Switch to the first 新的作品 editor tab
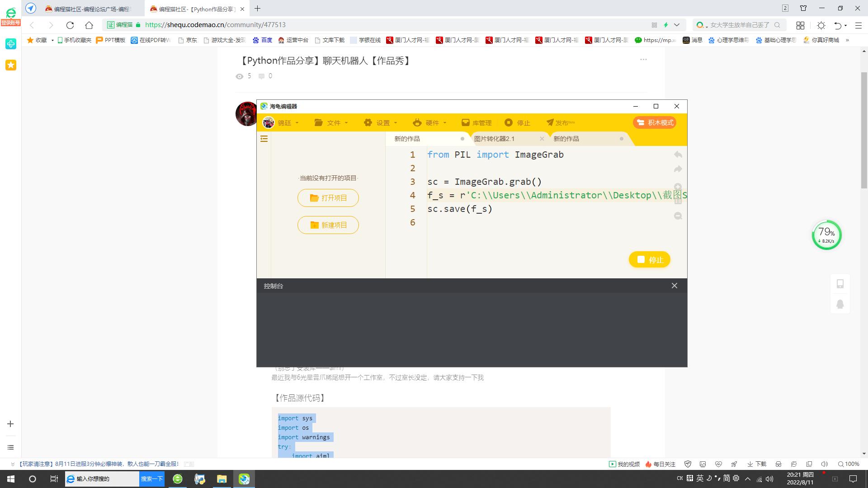This screenshot has height=488, width=868. [x=407, y=139]
